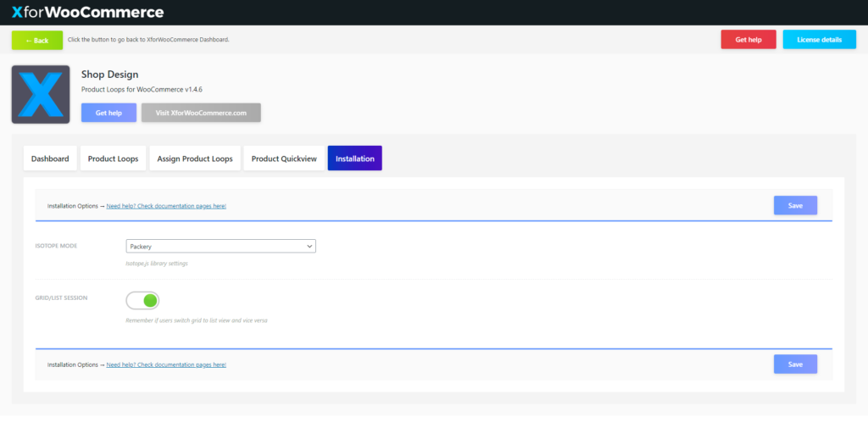
Task: Click the 'Shop Design' heading text
Action: [x=109, y=75]
